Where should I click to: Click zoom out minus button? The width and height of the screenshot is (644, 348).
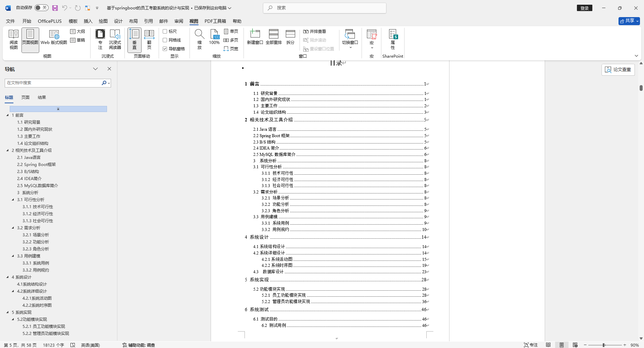tap(585, 345)
